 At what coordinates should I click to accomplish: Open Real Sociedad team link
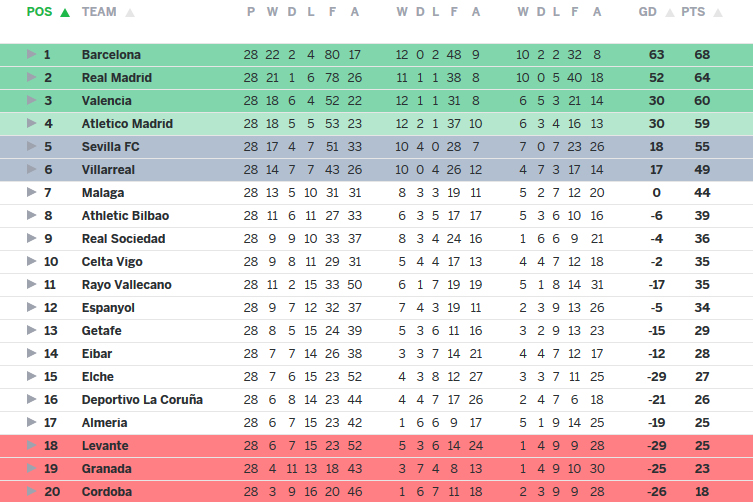click(x=123, y=239)
